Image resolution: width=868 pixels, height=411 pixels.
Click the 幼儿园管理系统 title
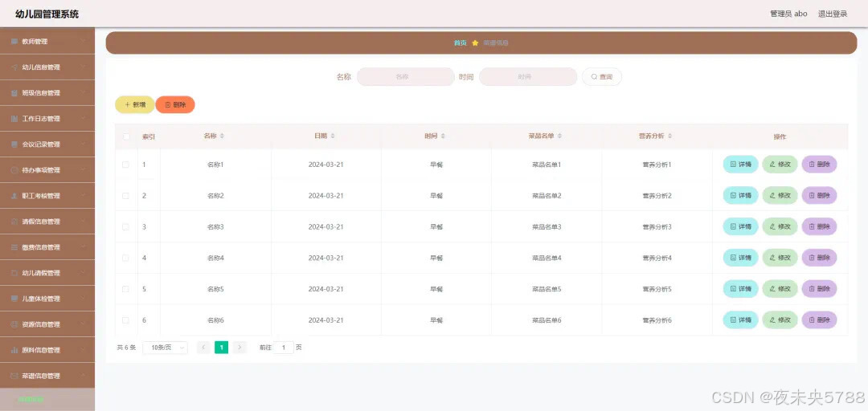(47, 14)
